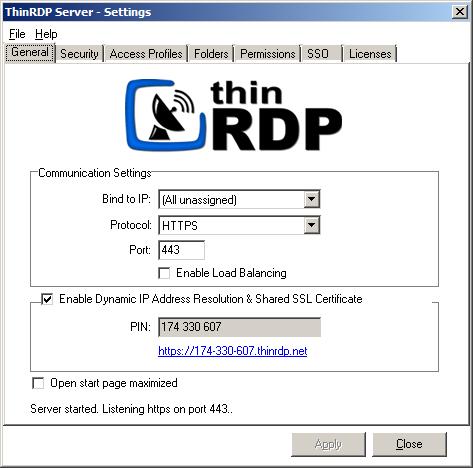Viewport: 473px width, 468px height.
Task: Expand the Protocol dropdown arrow
Action: (x=312, y=225)
